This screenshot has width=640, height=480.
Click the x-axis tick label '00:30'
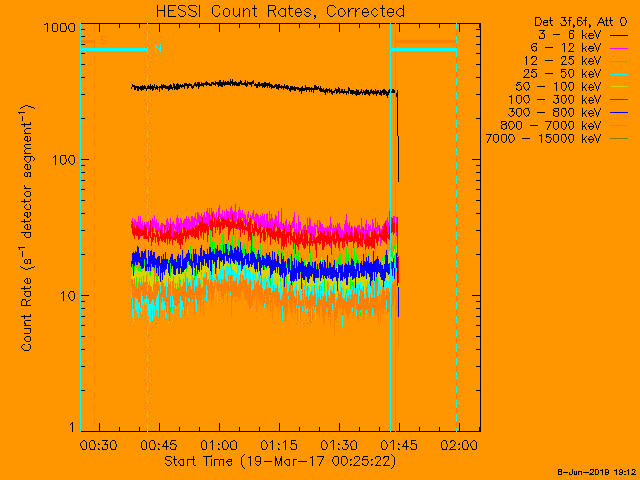(x=99, y=445)
